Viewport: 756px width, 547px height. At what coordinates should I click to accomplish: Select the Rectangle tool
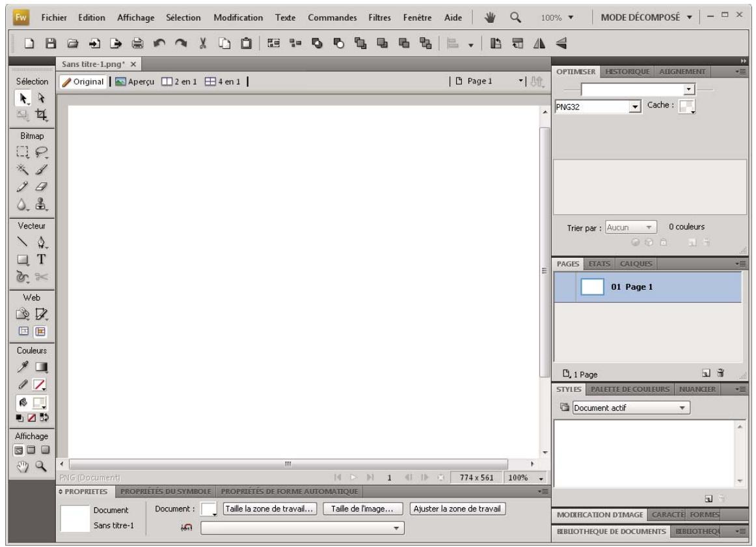23,260
